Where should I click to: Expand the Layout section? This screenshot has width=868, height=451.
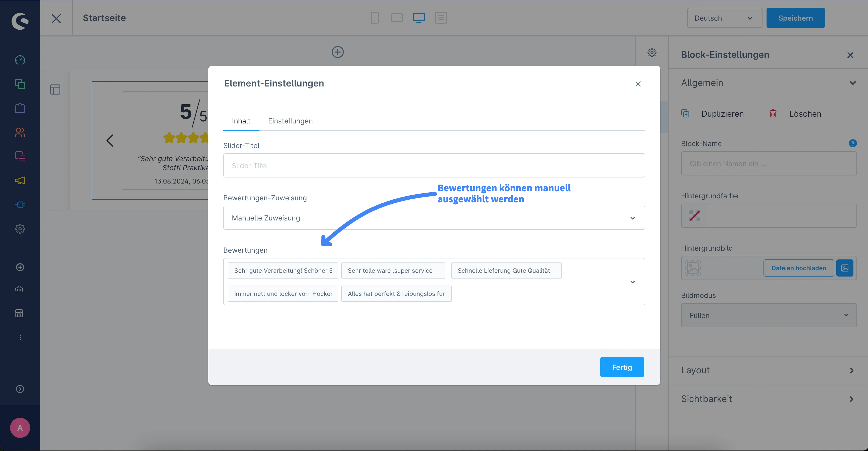coord(769,370)
